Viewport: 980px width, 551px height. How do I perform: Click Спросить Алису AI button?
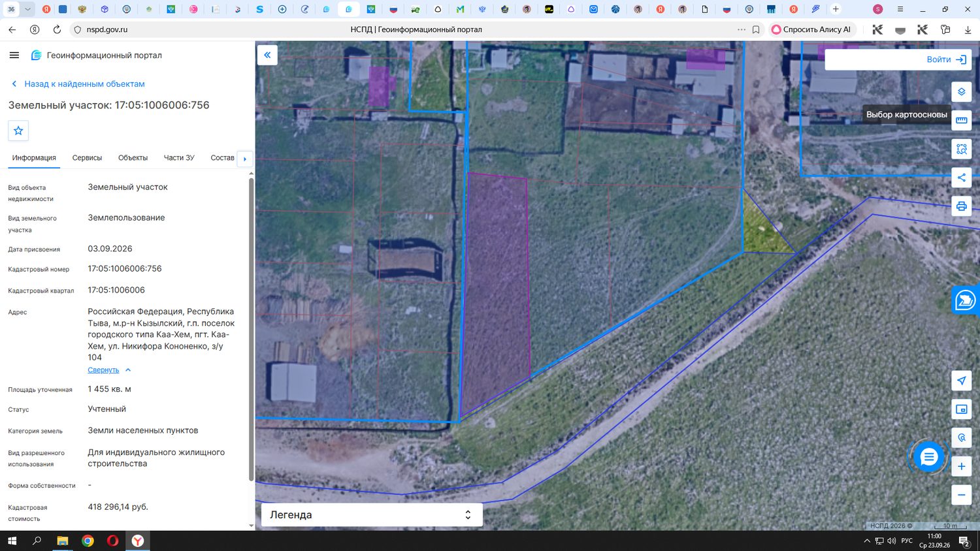coord(811,29)
